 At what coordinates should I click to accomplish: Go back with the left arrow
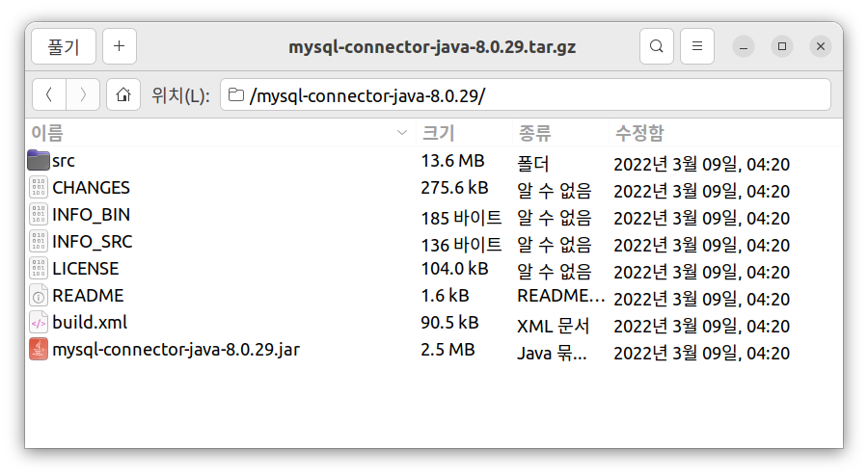[x=49, y=95]
